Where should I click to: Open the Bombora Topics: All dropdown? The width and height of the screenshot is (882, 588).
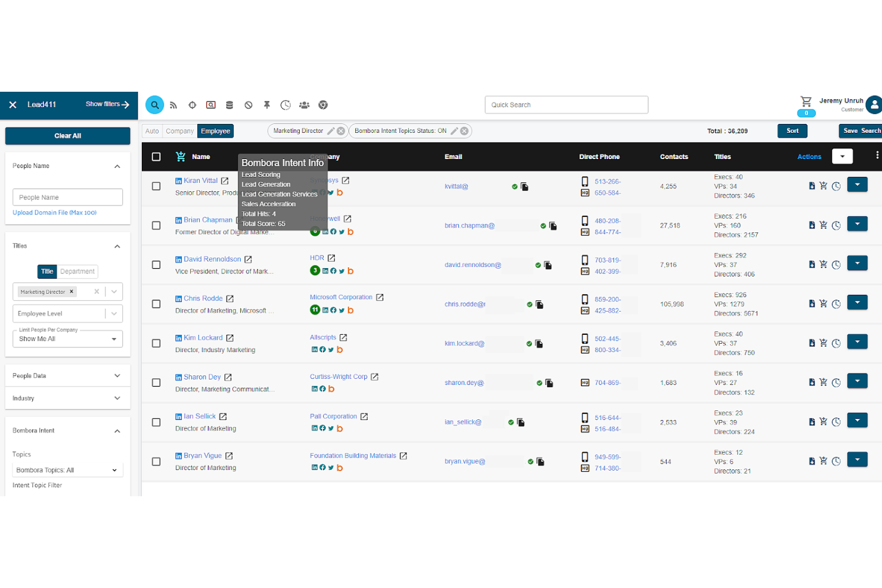pos(67,470)
